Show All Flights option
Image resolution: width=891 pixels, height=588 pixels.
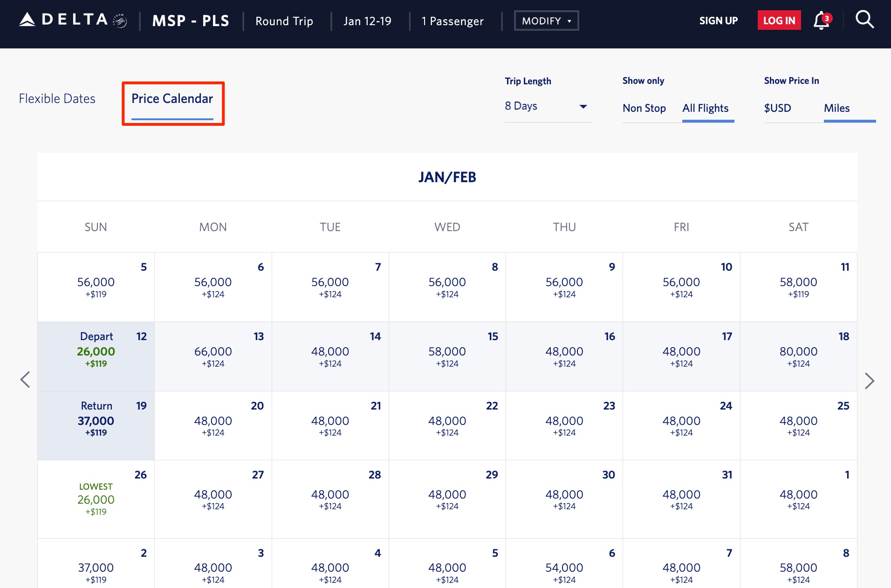706,108
